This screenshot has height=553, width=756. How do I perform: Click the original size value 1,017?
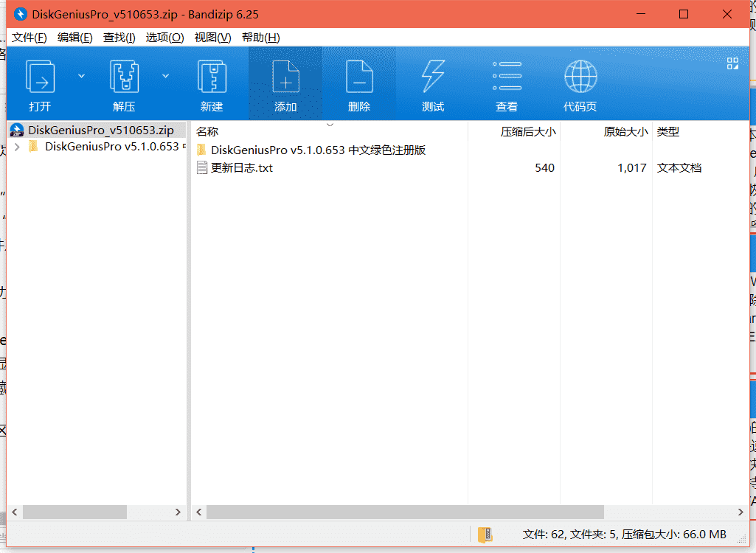coord(631,168)
